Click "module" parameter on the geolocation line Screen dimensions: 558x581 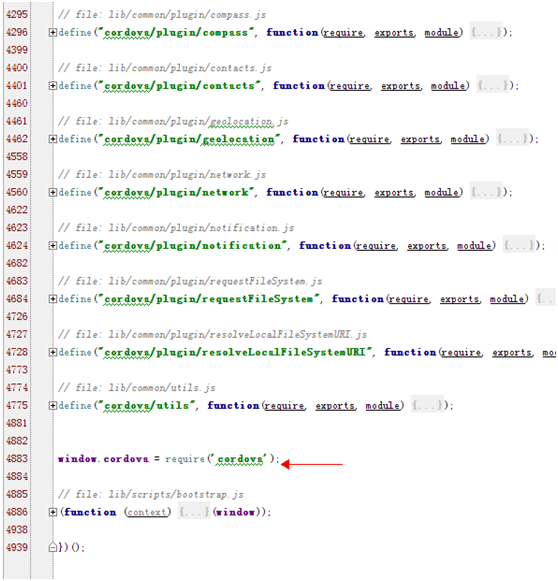[x=467, y=140]
